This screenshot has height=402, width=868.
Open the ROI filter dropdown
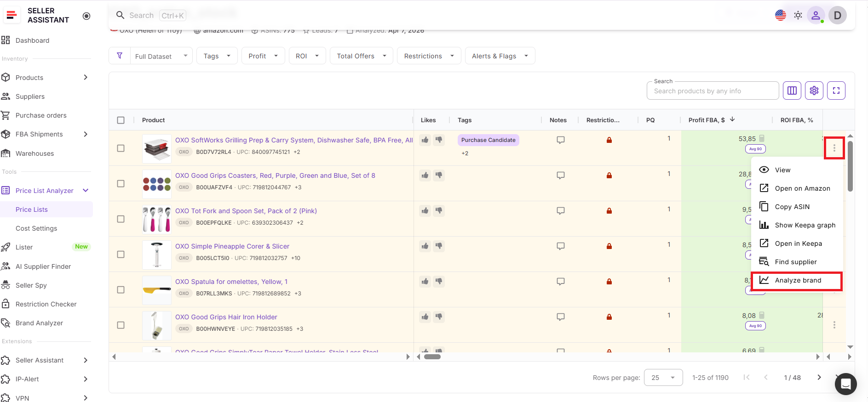[307, 56]
